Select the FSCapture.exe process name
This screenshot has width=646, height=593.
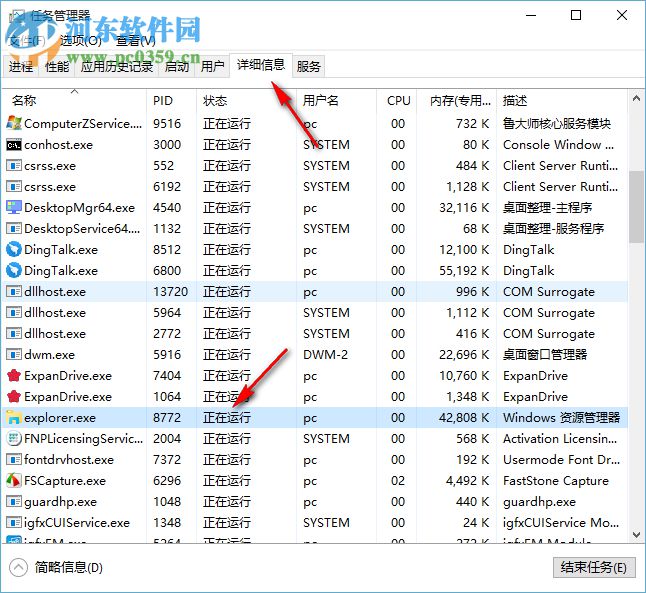click(65, 480)
